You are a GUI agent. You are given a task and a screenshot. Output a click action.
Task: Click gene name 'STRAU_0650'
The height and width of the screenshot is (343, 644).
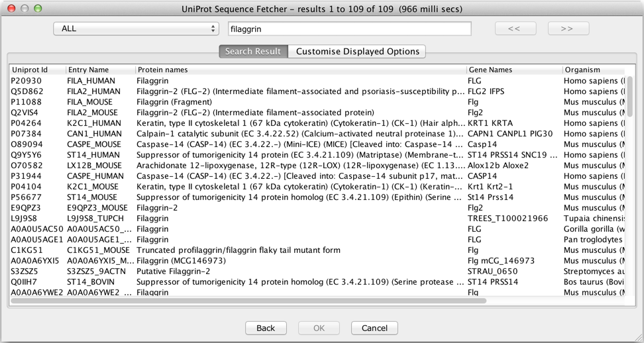click(492, 271)
